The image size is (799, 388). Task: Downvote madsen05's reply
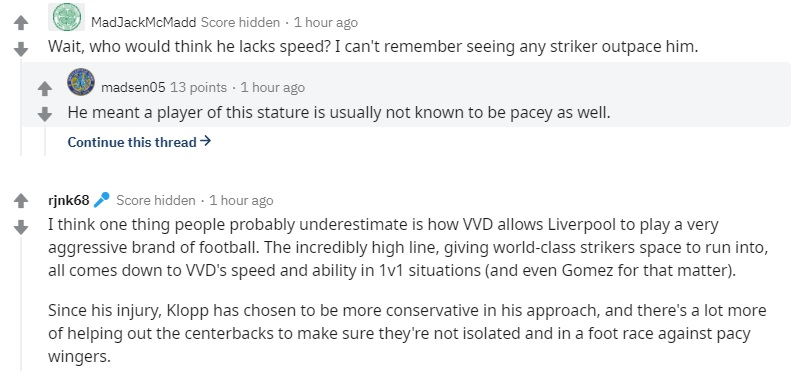pyautogui.click(x=45, y=114)
